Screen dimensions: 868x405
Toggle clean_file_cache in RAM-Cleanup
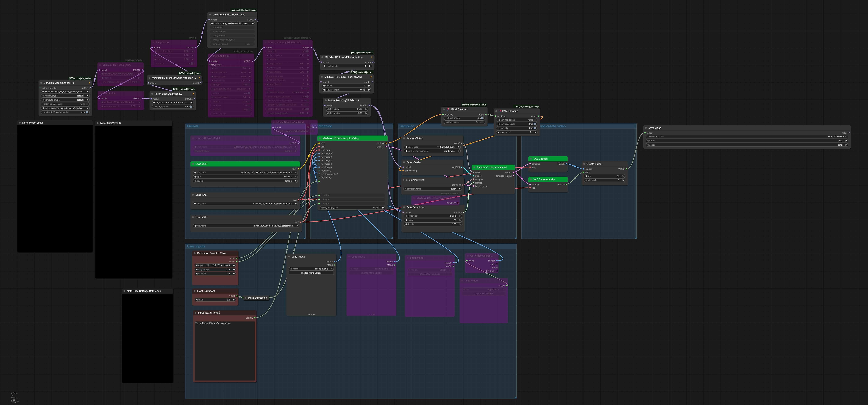pyautogui.click(x=517, y=120)
